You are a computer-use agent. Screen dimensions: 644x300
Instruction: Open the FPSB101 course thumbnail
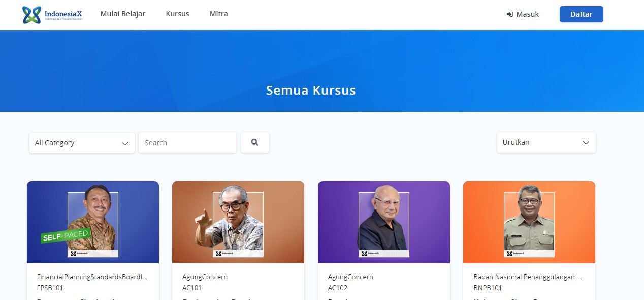pos(93,222)
